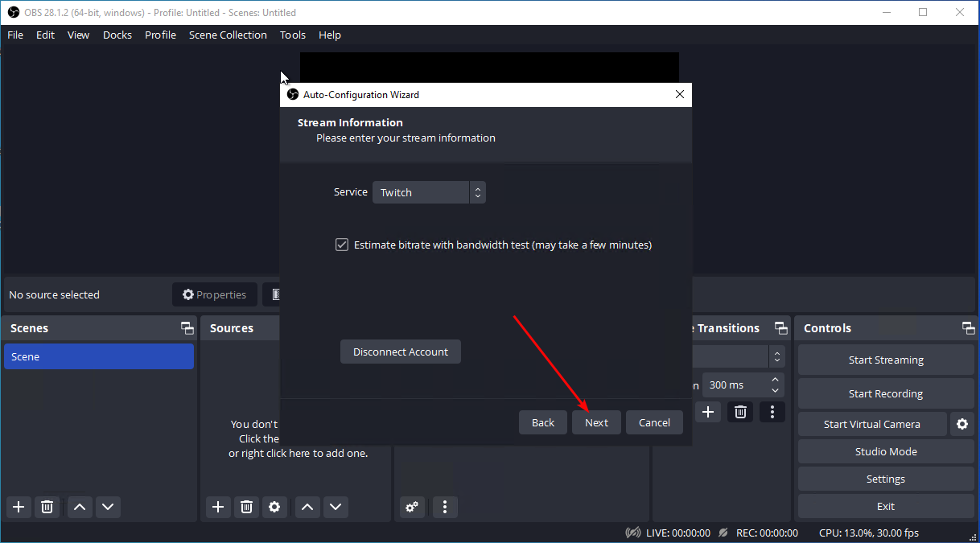Open the File menu

(15, 35)
